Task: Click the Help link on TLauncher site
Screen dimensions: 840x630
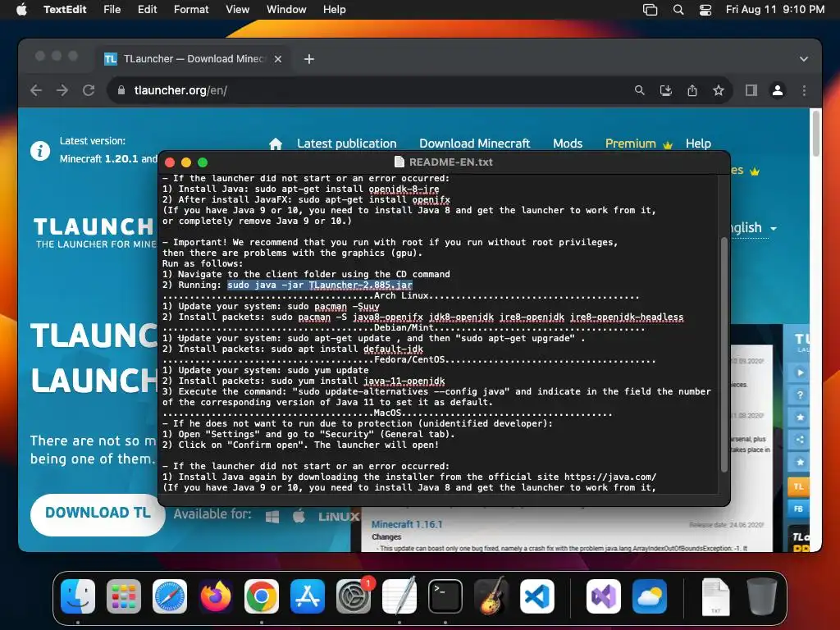Action: click(698, 144)
